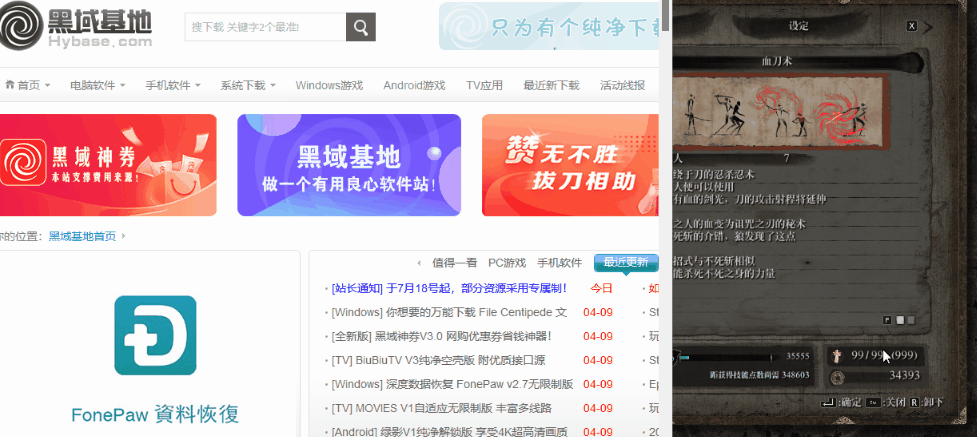
Task: Expand the 系统下载 dropdown menu
Action: tap(247, 85)
